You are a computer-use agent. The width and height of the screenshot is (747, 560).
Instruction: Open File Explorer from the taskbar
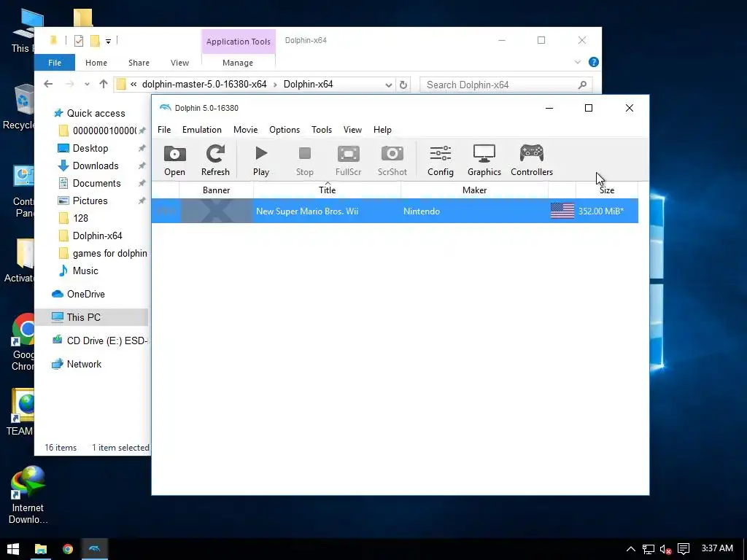point(41,548)
